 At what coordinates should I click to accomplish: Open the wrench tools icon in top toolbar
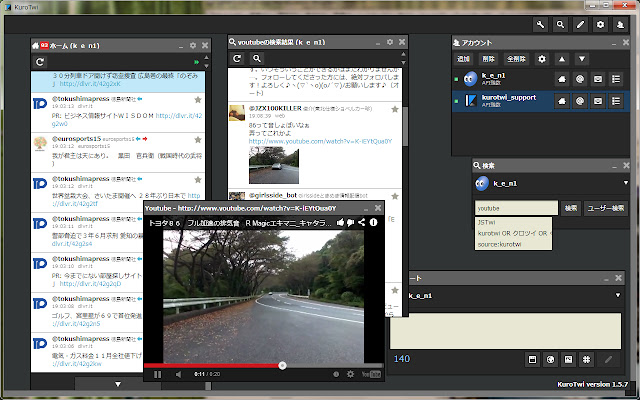tap(541, 24)
